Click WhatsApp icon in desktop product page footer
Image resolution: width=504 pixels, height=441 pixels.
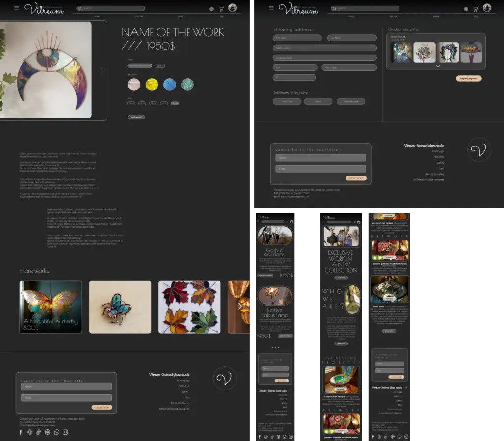57,432
